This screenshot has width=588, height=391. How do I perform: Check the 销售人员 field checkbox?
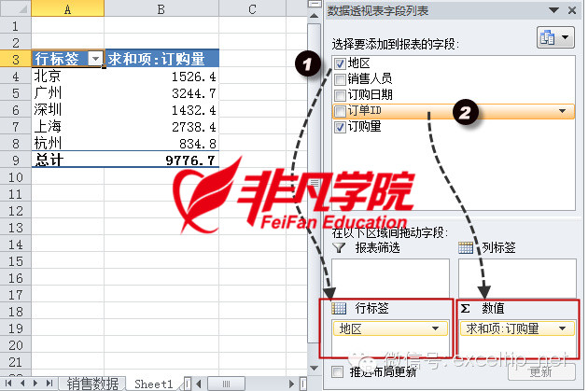(x=340, y=79)
